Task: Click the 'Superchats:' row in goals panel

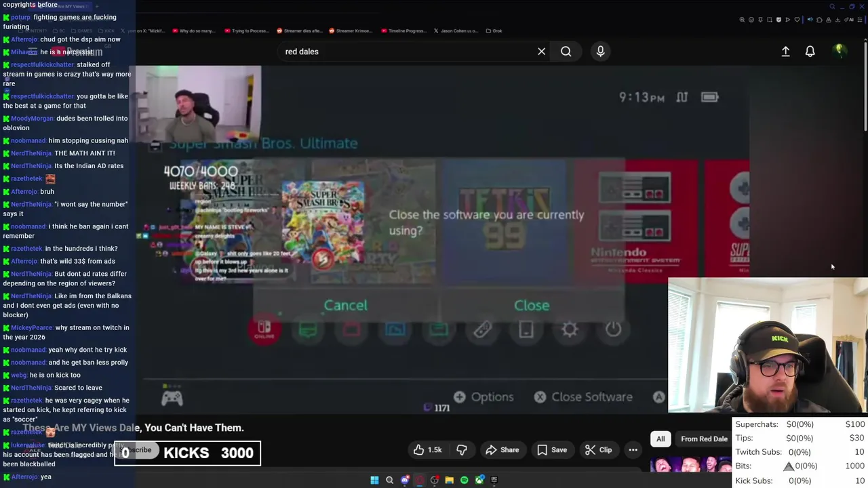Action: [x=800, y=424]
